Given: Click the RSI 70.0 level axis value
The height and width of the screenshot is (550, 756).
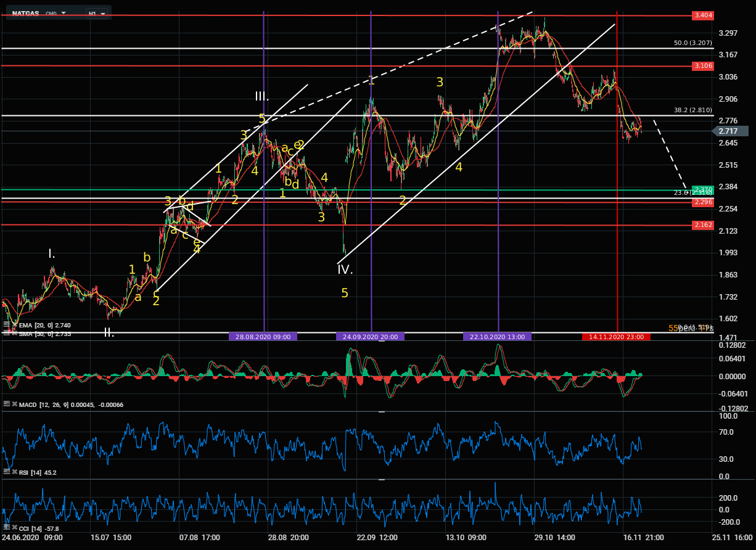Looking at the screenshot, I should coord(726,432).
